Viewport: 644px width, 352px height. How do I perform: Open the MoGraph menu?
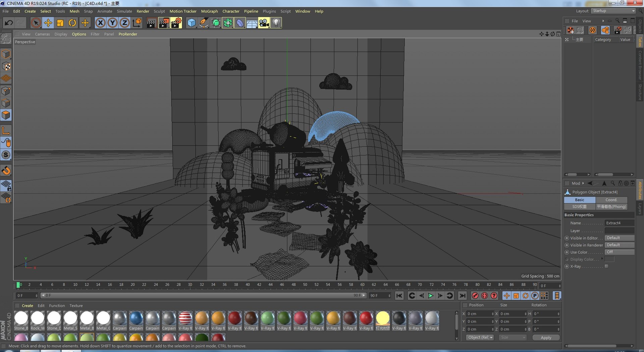(209, 11)
